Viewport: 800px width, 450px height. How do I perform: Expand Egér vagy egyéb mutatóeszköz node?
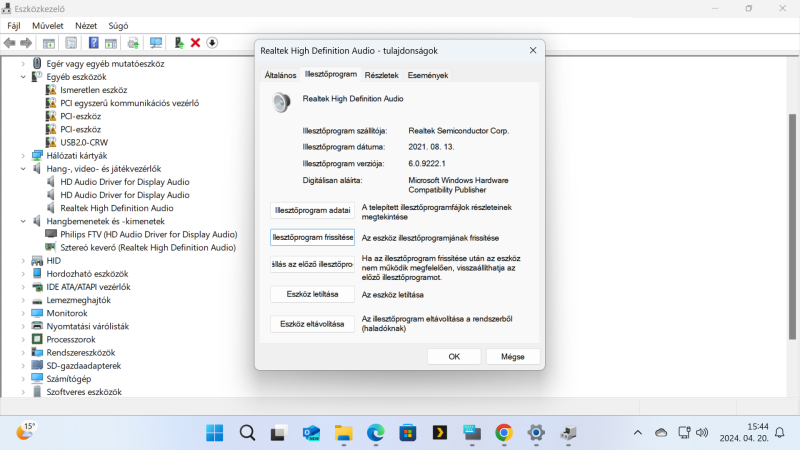click(x=23, y=64)
